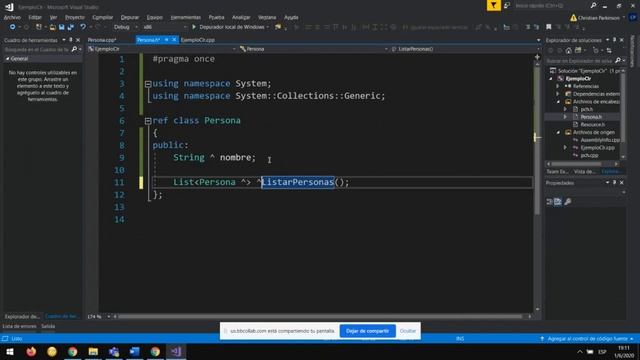
Task: Click the Christian Parkinson account name
Action: (599, 18)
